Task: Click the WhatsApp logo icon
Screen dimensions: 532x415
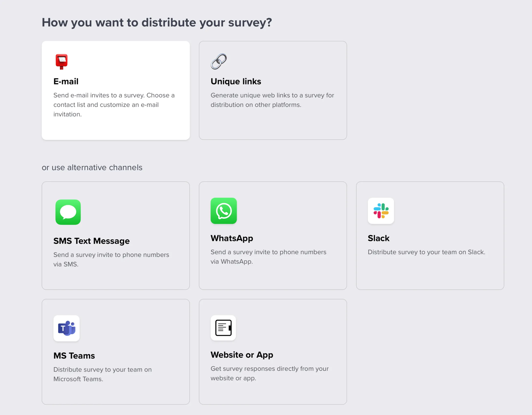Action: tap(223, 211)
